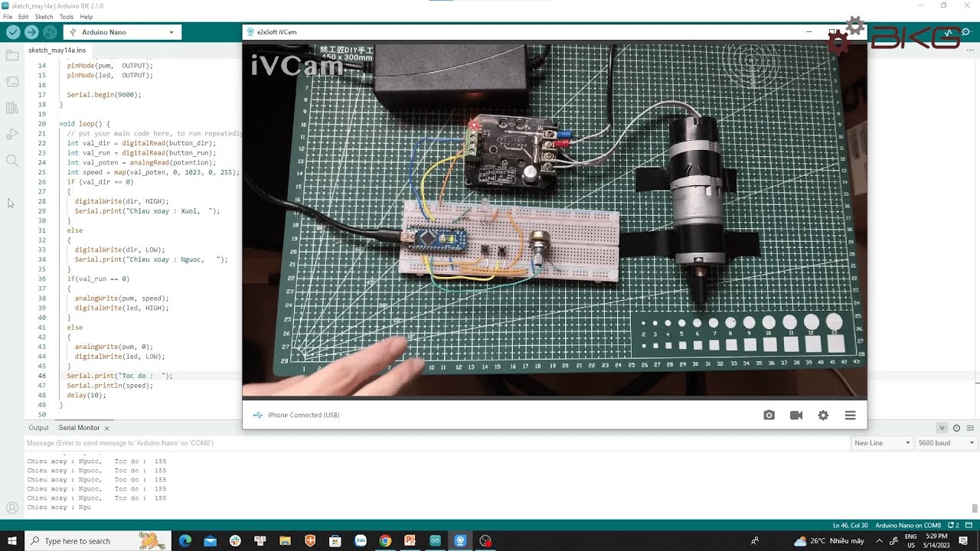Click the ENG US language indicator
Image resolution: width=980 pixels, height=551 pixels.
pos(911,541)
